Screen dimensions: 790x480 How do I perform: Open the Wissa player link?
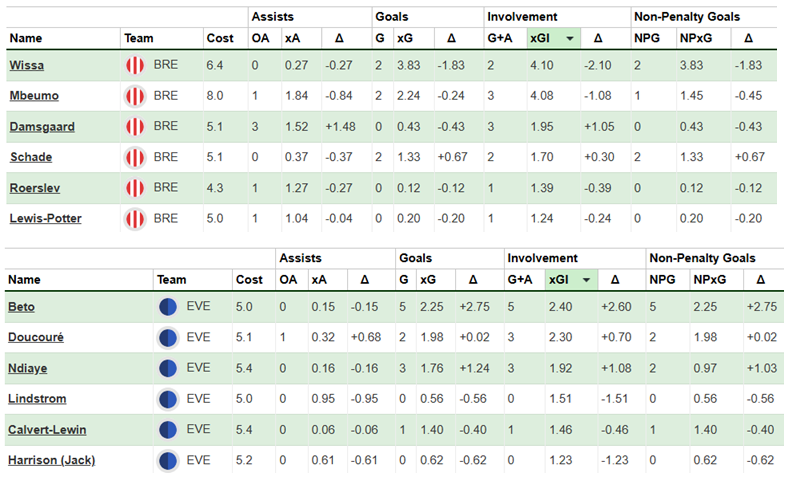[27, 67]
